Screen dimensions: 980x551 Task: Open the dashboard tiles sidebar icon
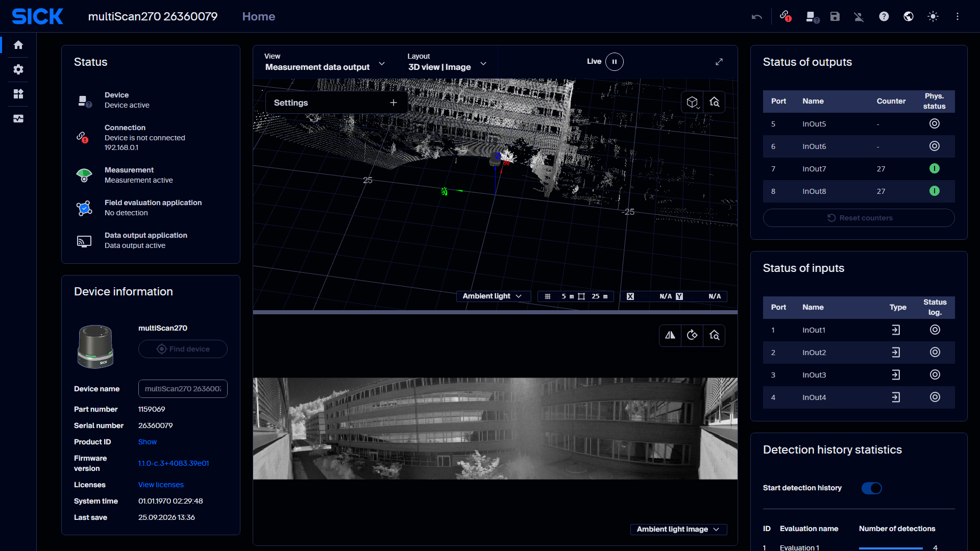tap(18, 94)
